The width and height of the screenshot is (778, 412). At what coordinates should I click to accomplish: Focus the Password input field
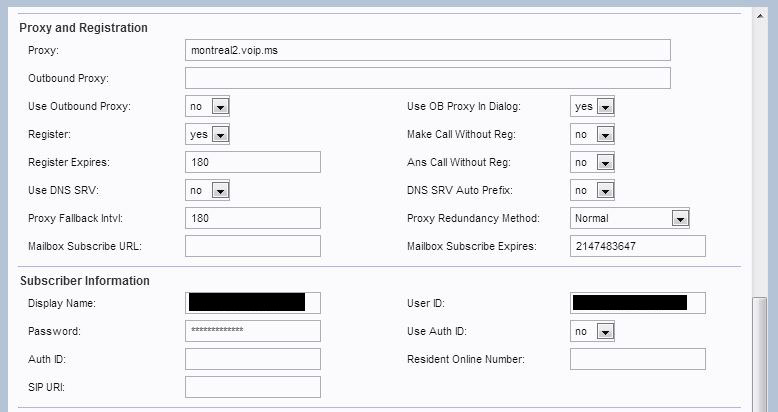(252, 331)
